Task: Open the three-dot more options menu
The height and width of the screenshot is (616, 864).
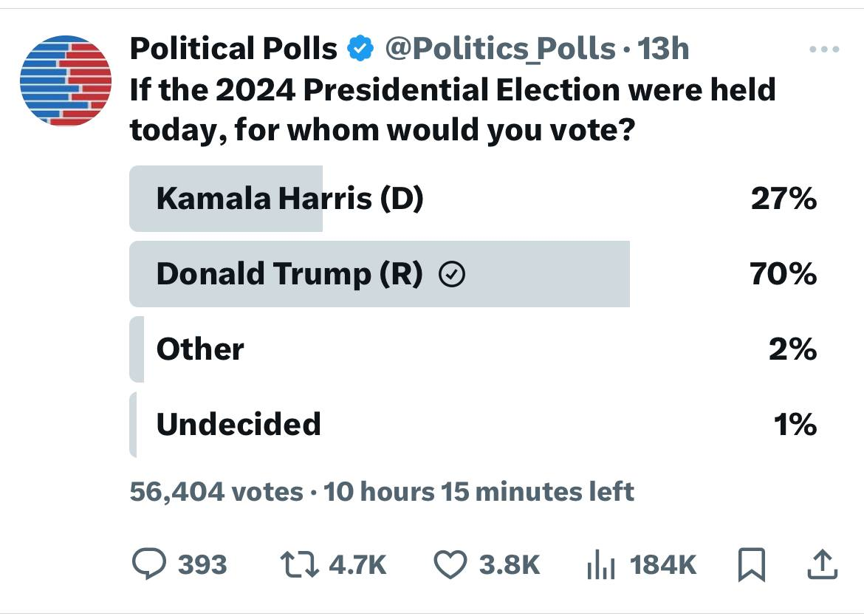Action: coord(824,50)
